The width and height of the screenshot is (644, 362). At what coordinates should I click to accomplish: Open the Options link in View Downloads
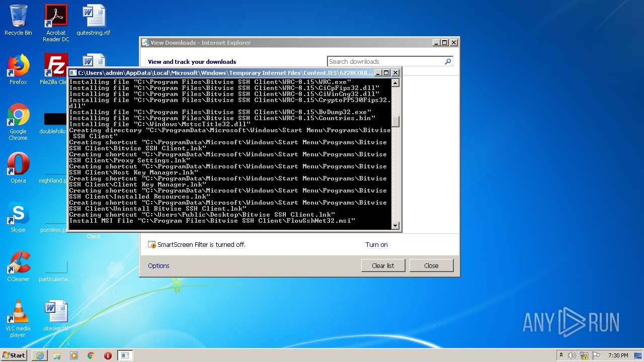click(x=158, y=265)
